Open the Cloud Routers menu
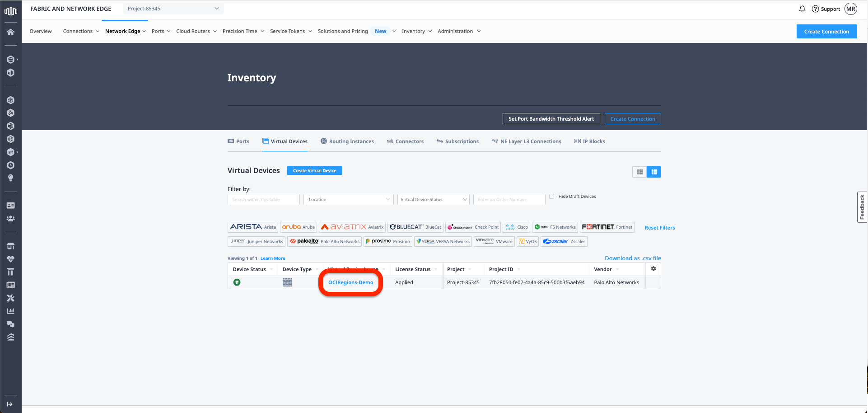 [x=196, y=31]
